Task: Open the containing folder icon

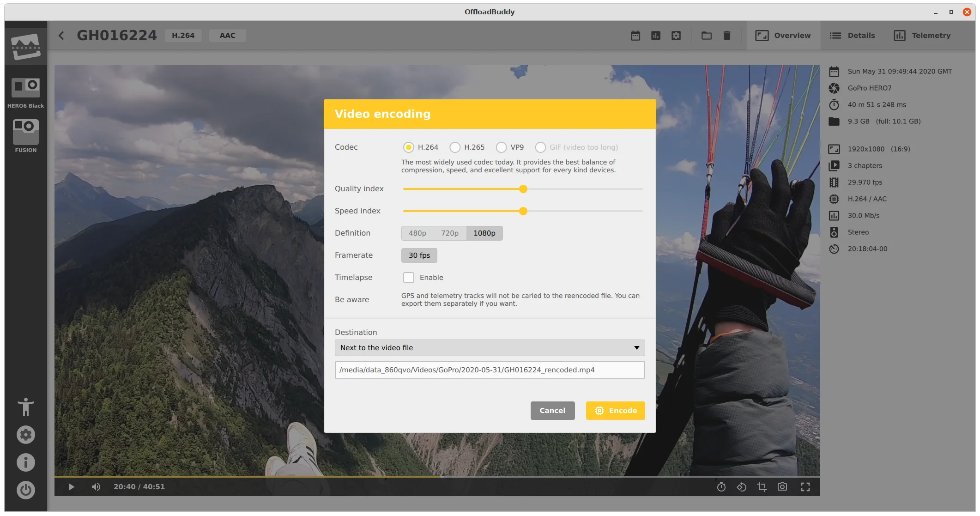Action: [707, 36]
